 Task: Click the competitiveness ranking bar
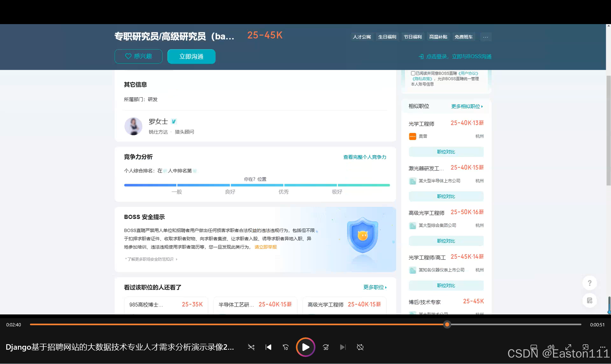[257, 185]
